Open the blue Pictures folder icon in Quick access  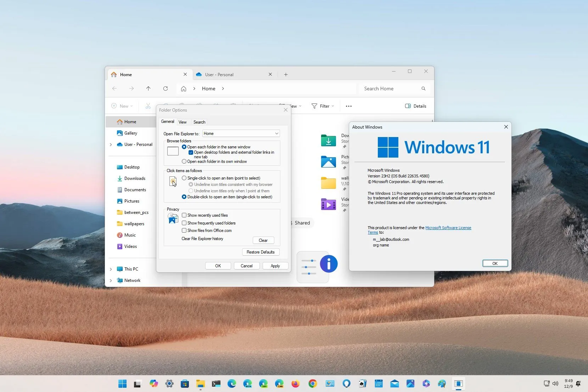(x=329, y=162)
